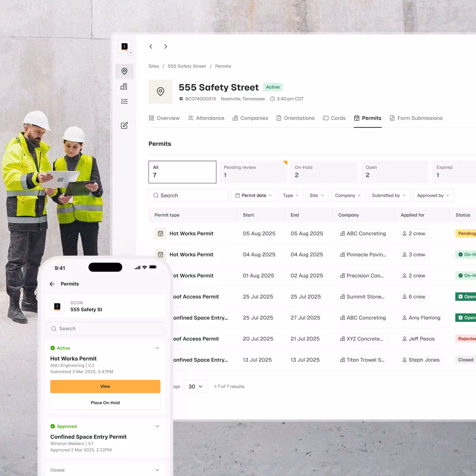Click the Rejected status badge
This screenshot has width=476, height=476.
[x=466, y=339]
